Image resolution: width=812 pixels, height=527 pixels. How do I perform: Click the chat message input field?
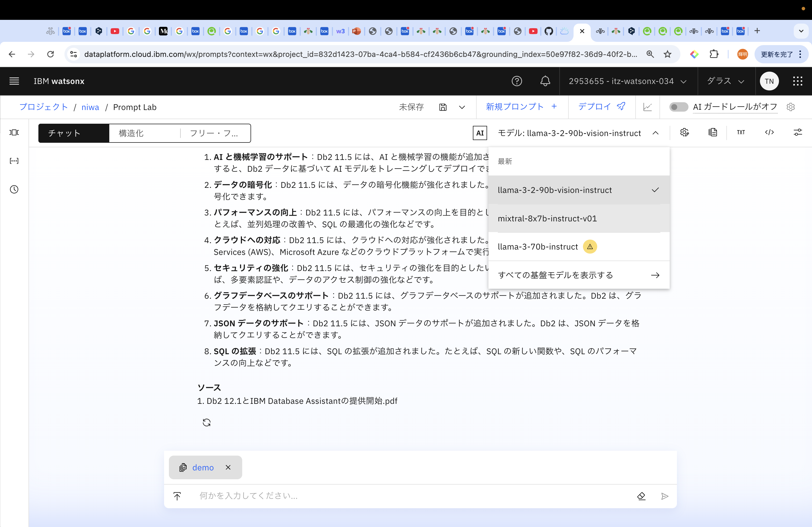pyautogui.click(x=409, y=496)
